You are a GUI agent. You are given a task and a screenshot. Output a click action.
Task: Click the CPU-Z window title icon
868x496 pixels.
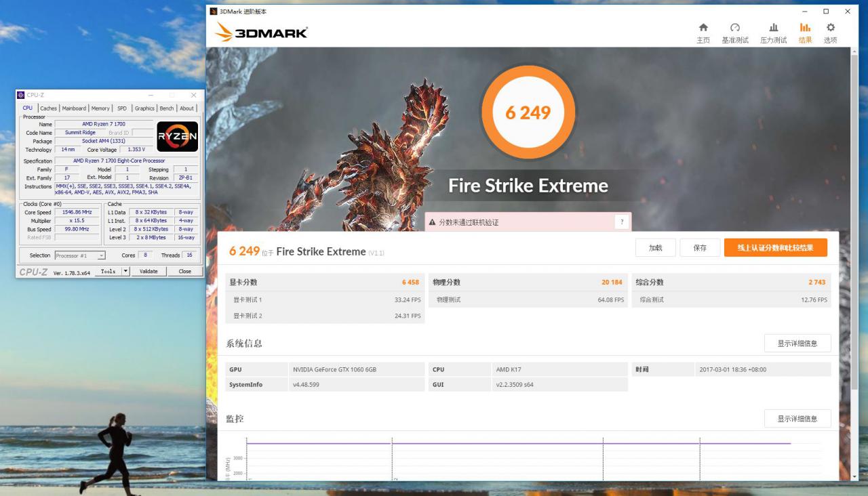[21, 96]
